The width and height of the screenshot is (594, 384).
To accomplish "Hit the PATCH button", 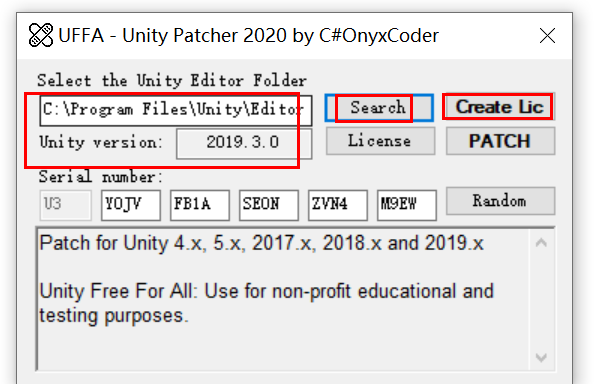I will (500, 141).
